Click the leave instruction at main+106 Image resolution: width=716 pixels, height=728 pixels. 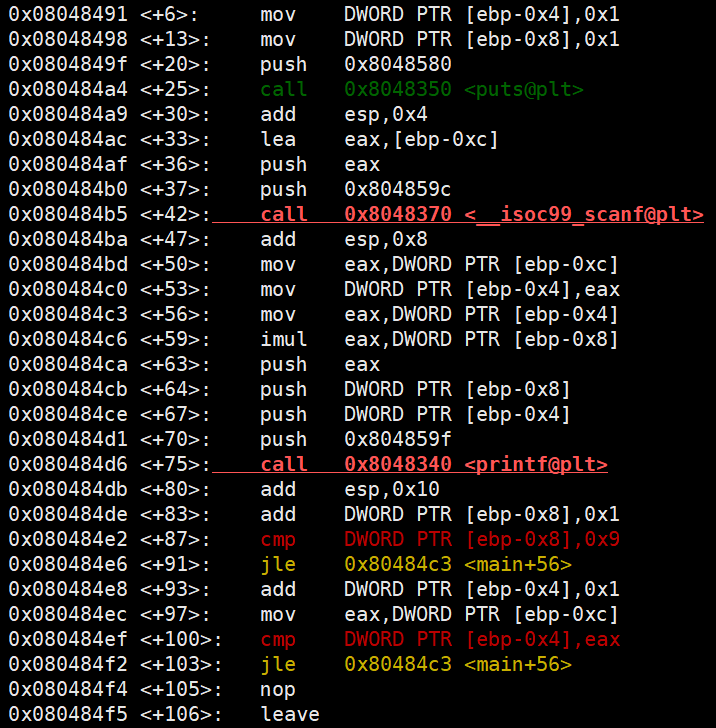(290, 715)
